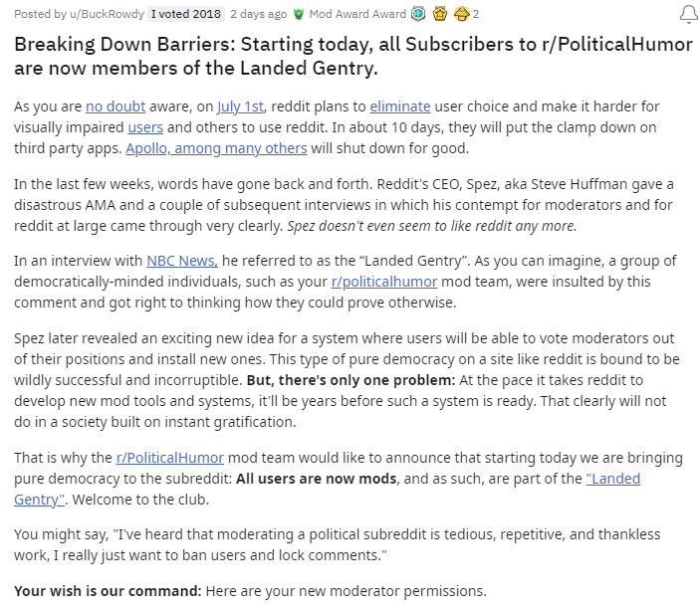
Task: Click the last award icon beside the count
Action: 461,15
